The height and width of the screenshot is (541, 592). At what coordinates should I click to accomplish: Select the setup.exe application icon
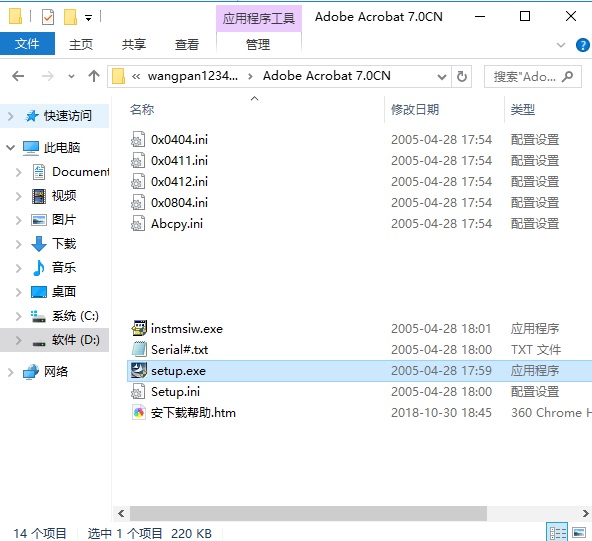click(x=139, y=370)
